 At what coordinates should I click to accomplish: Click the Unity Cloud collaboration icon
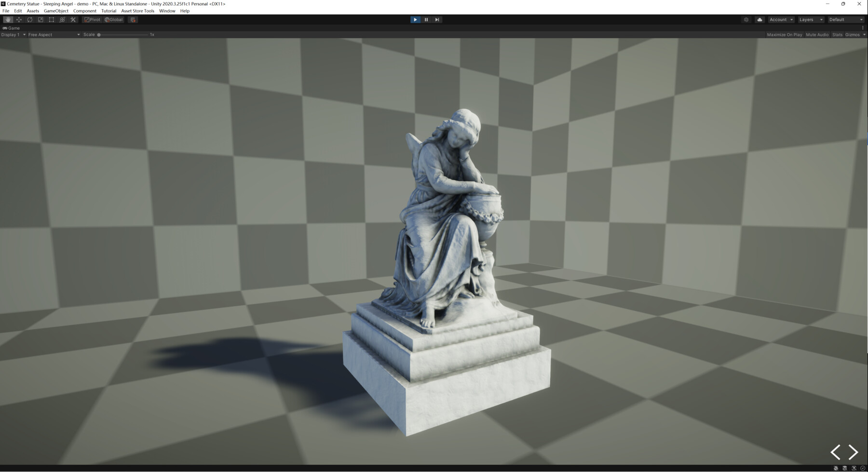759,19
